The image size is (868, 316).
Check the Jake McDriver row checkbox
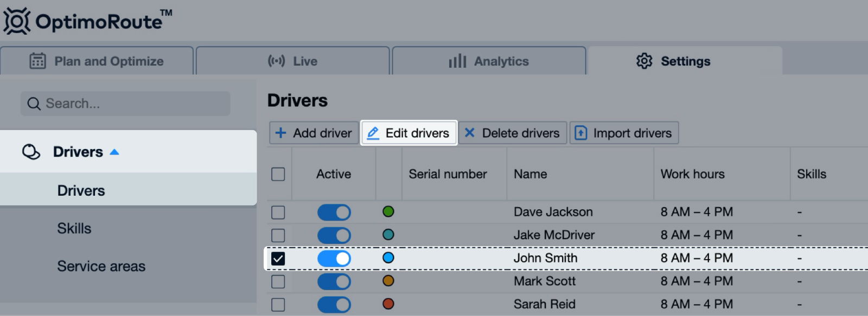(x=278, y=235)
